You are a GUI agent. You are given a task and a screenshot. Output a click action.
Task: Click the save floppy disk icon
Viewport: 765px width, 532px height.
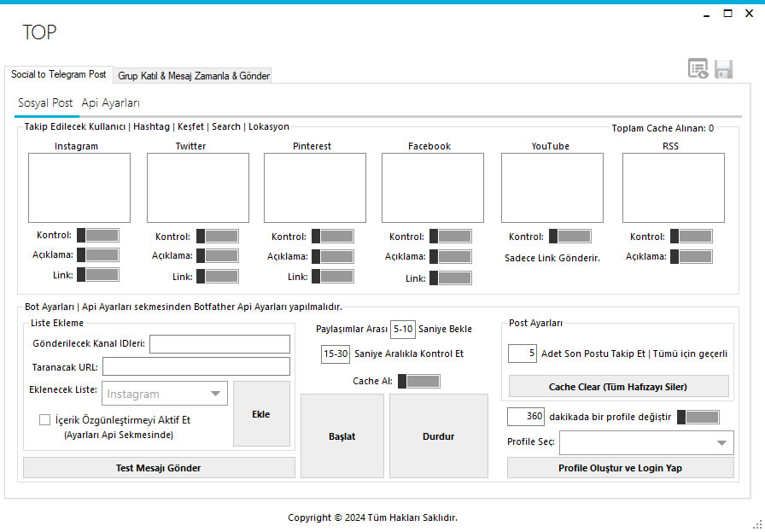(723, 69)
